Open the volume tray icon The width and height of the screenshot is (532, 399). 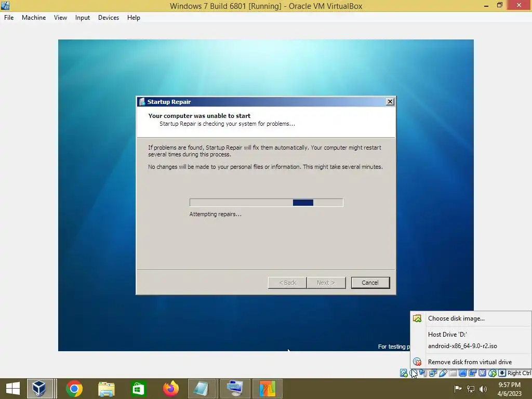pyautogui.click(x=483, y=389)
